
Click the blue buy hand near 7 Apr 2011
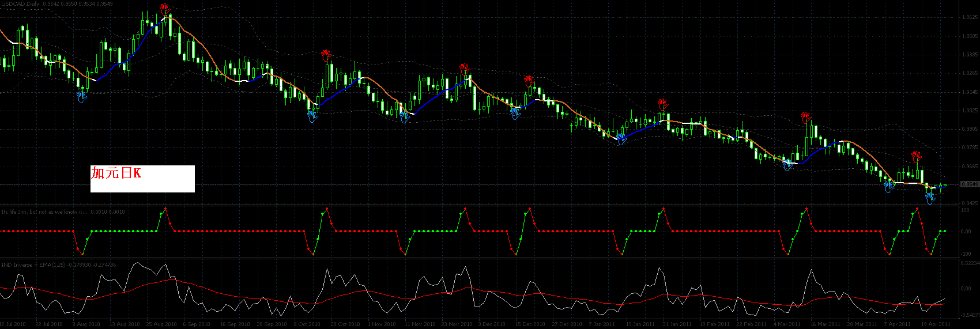888,186
